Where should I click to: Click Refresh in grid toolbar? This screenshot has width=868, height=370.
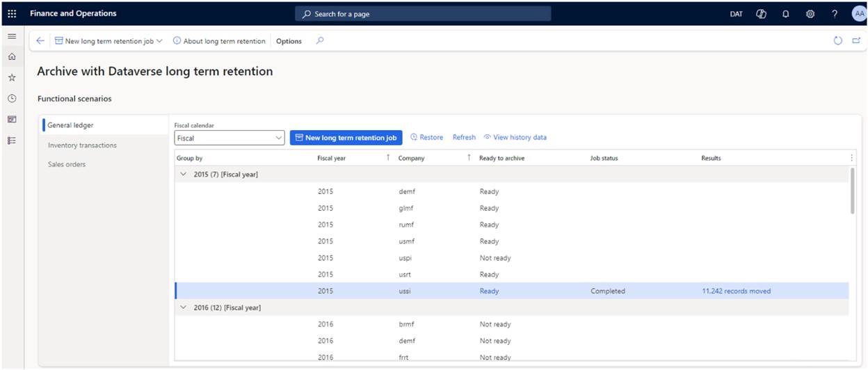(464, 138)
